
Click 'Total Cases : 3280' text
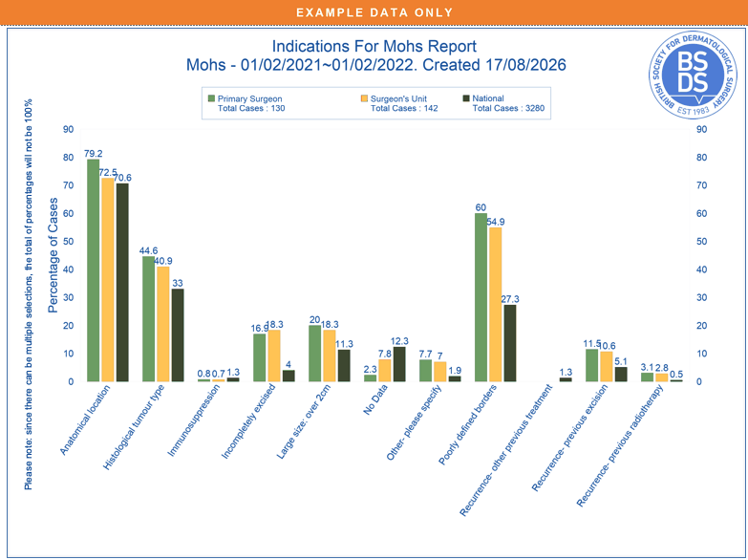pos(508,108)
